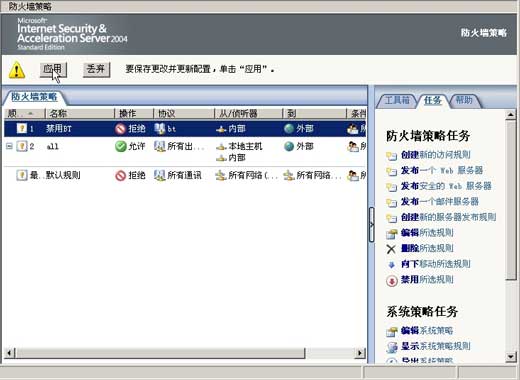Open the 帮助 tab
This screenshot has height=380, width=520.
464,100
